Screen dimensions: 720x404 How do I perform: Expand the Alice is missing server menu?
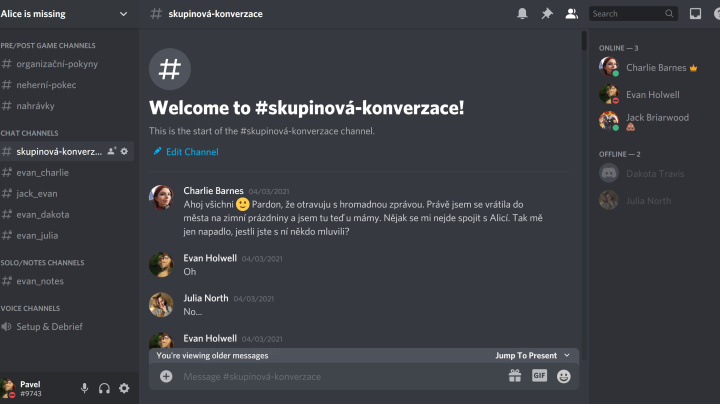click(x=123, y=14)
